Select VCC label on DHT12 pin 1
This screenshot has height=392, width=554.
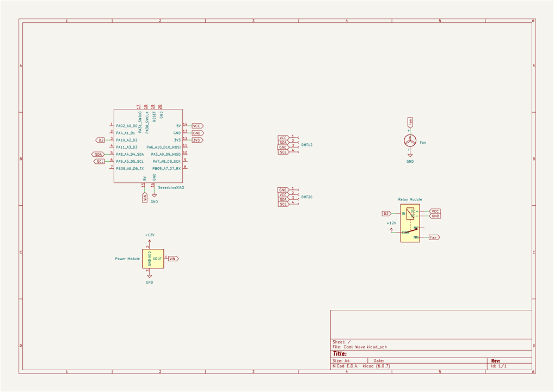pyautogui.click(x=284, y=138)
